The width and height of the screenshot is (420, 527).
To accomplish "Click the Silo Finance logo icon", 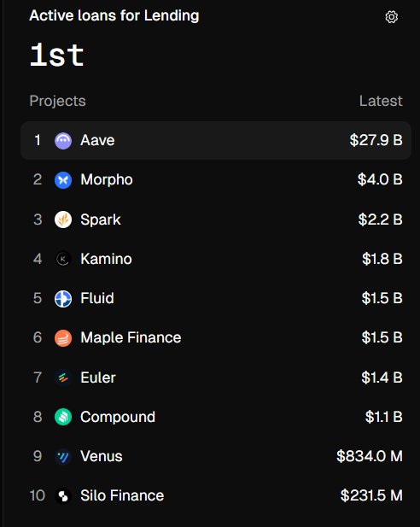I will click(63, 495).
